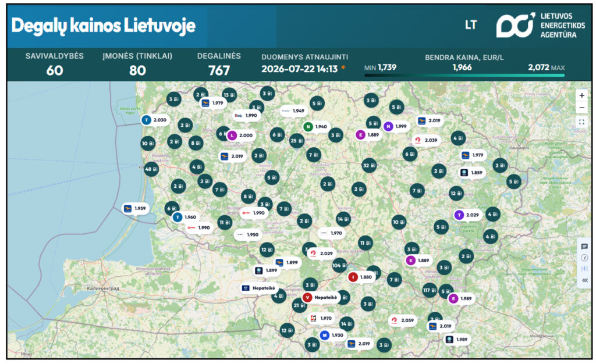596x364 pixels.
Task: Zoom in the map with plus button
Action: [x=581, y=95]
